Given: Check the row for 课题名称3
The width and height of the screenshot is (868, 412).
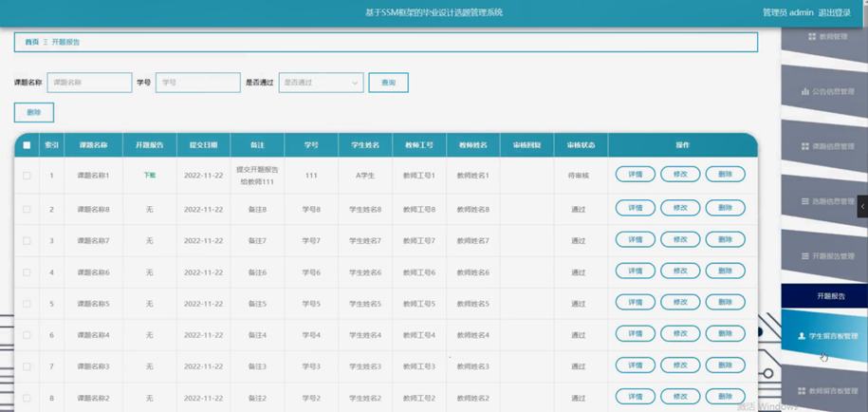Looking at the screenshot, I should pyautogui.click(x=27, y=366).
